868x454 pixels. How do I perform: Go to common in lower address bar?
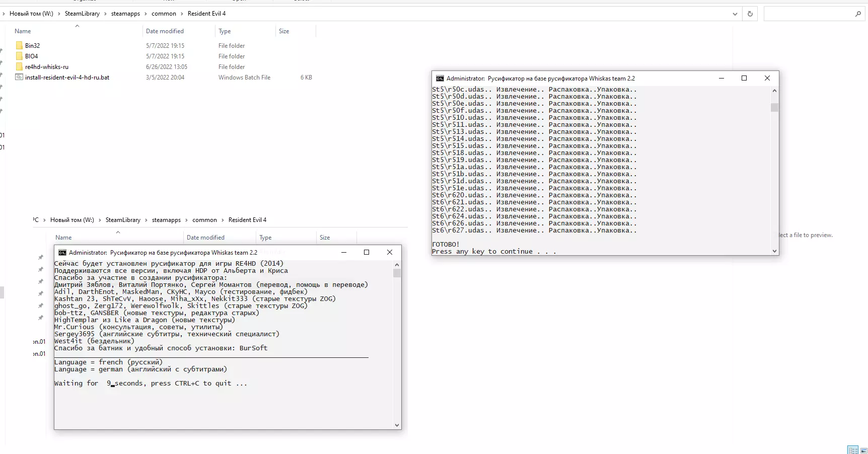[204, 220]
